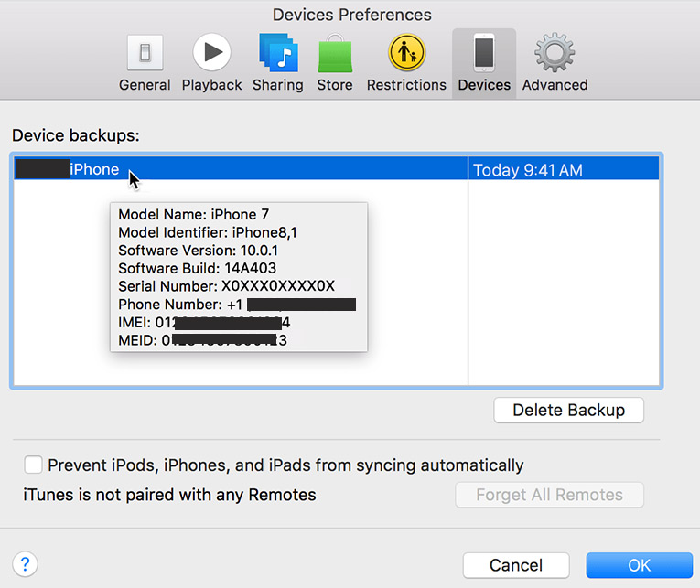Open the Sharing preferences pane
The image size is (700, 588).
tap(277, 63)
